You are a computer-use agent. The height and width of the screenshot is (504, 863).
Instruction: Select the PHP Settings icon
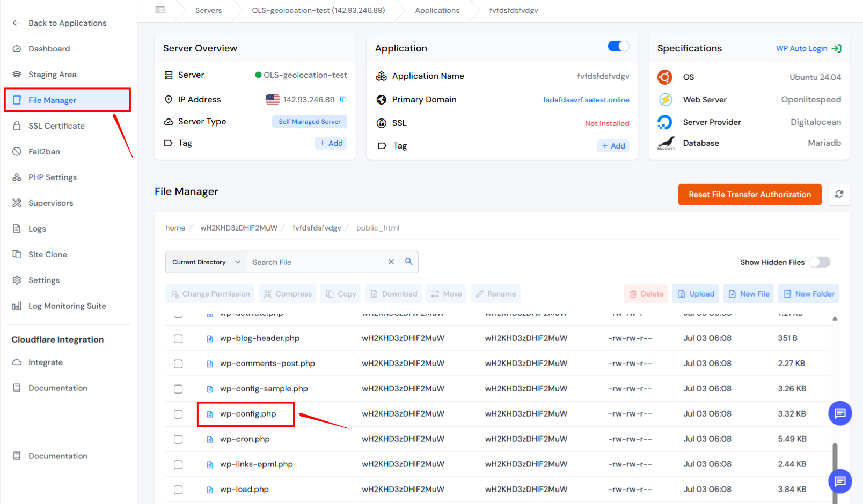pos(17,177)
